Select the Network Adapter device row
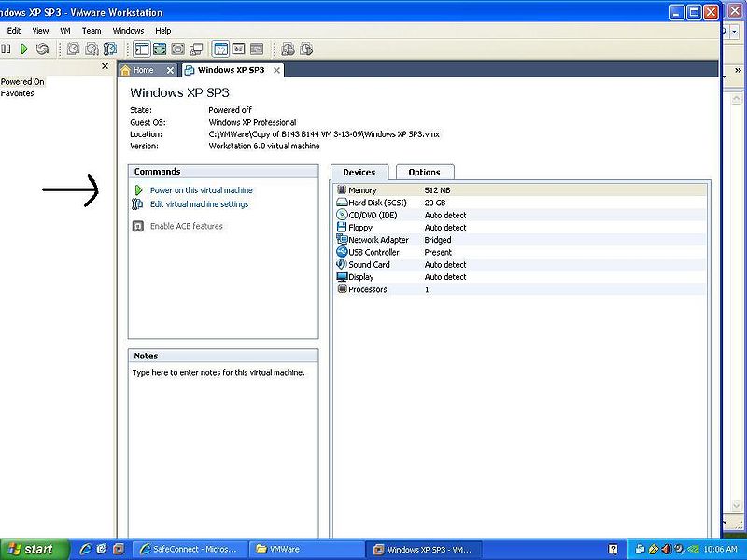The width and height of the screenshot is (747, 560). click(x=520, y=240)
